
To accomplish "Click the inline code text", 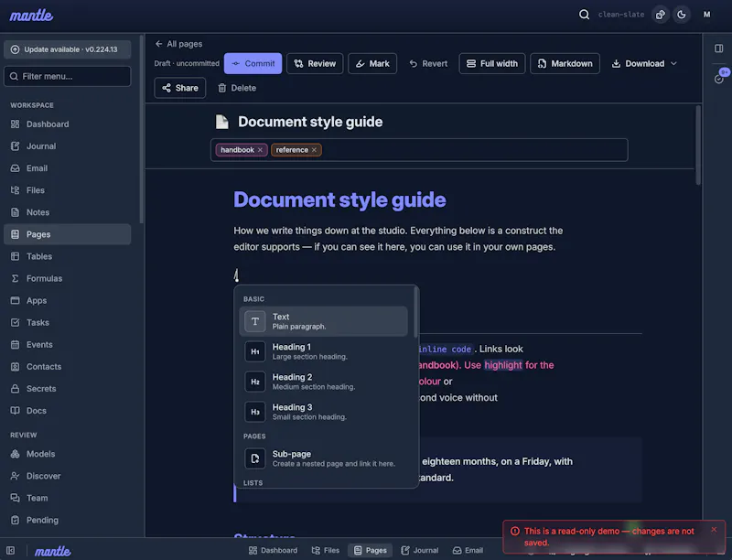I will point(445,349).
